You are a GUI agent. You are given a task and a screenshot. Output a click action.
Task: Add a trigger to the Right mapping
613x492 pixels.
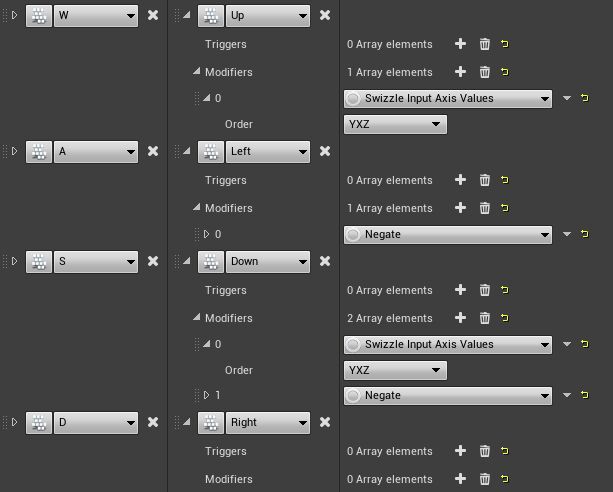click(460, 451)
